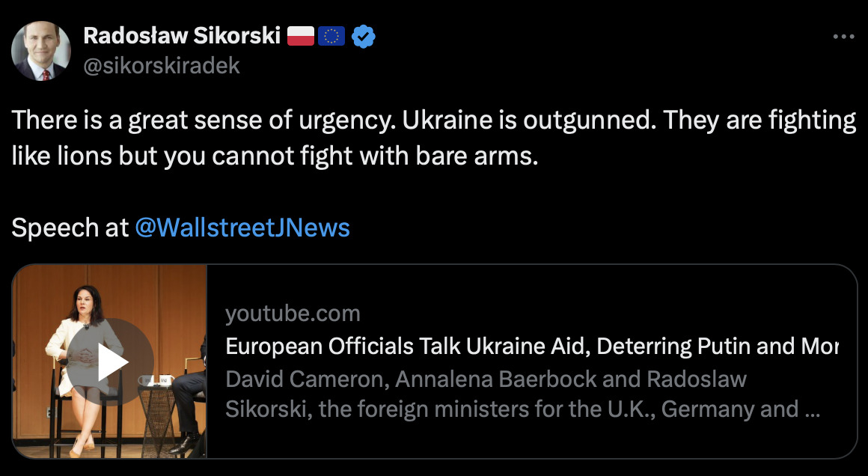This screenshot has height=476, width=868.
Task: Click the card description mentioning David Cameron
Action: pos(486,379)
